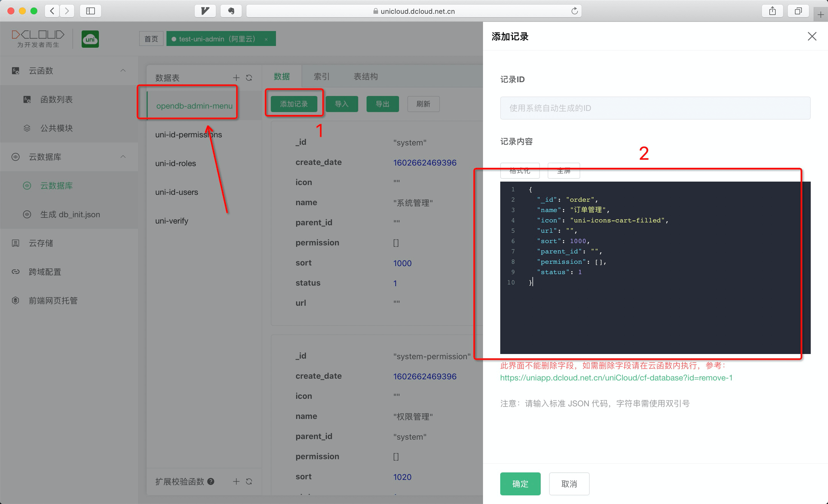
Task: Collapse the 云数据库 section chevron
Action: pos(123,157)
